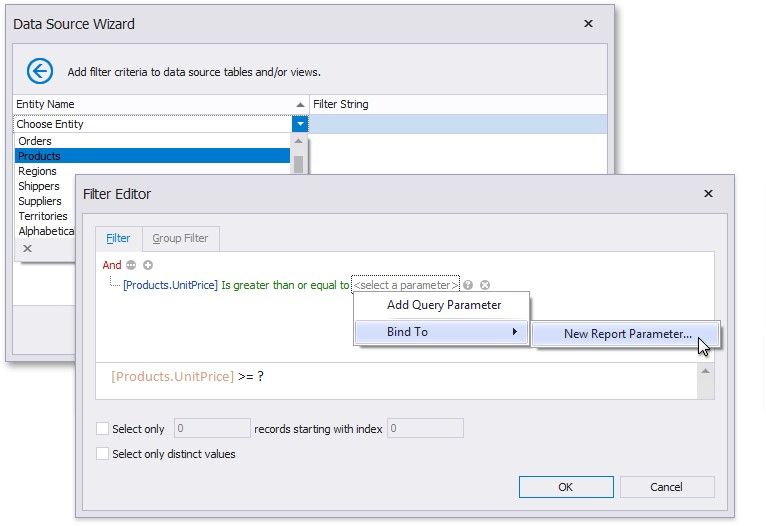766x526 pixels.
Task: Add a new condition with the plus icon
Action: (x=148, y=265)
